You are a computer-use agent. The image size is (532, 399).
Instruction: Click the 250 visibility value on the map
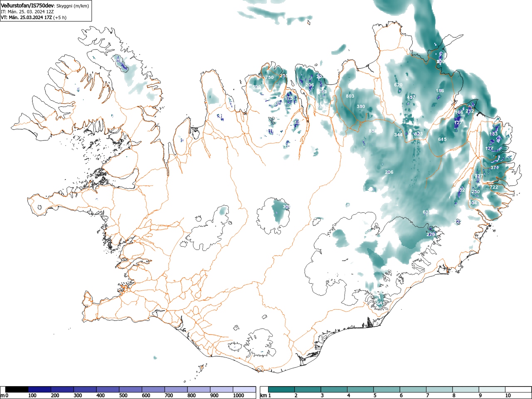[475, 192]
